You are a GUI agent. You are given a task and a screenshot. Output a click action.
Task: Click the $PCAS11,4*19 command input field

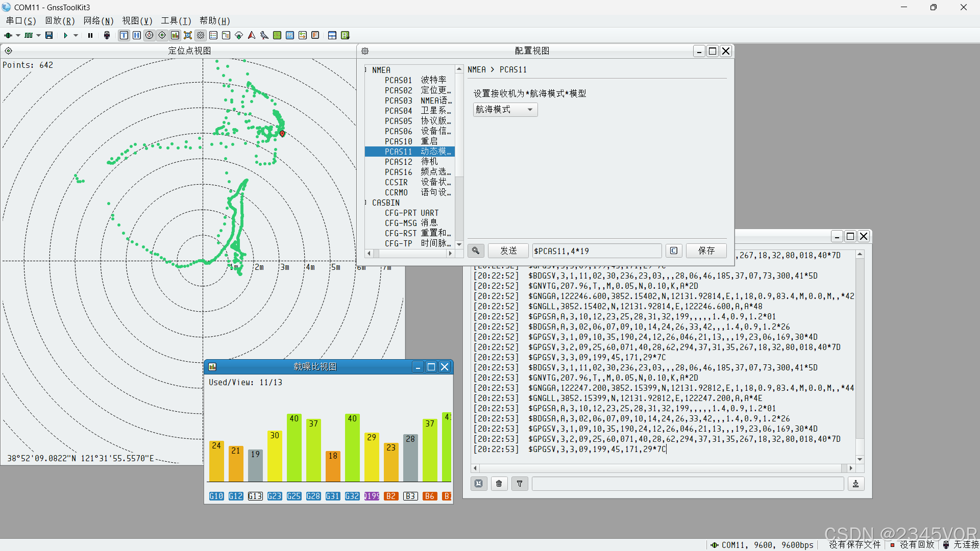(x=597, y=251)
